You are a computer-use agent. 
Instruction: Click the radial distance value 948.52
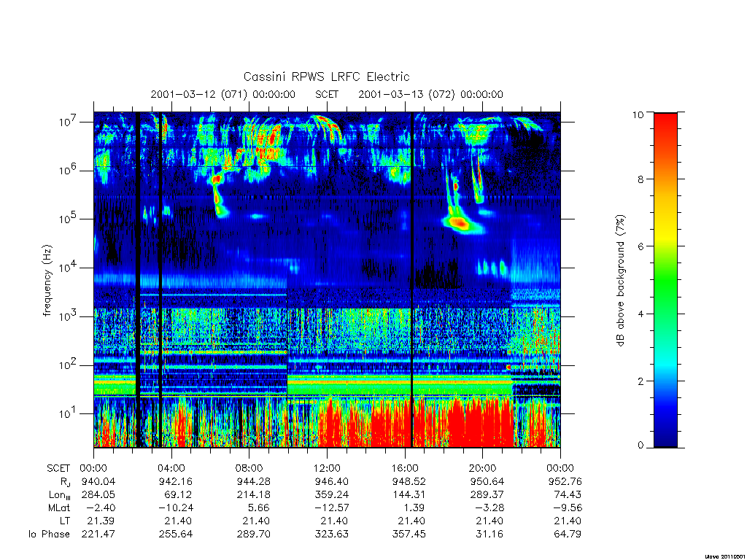click(409, 481)
